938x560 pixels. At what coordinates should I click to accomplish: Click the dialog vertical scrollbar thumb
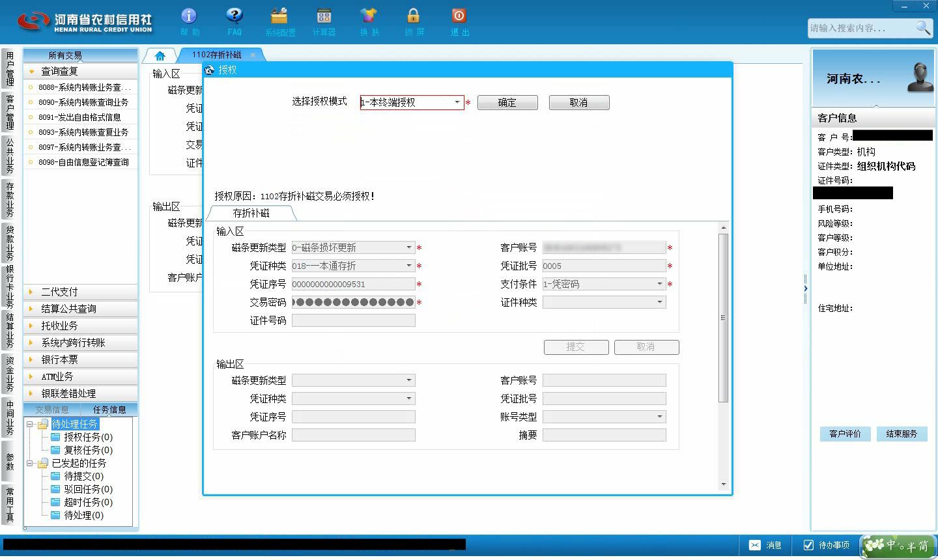coord(723,317)
